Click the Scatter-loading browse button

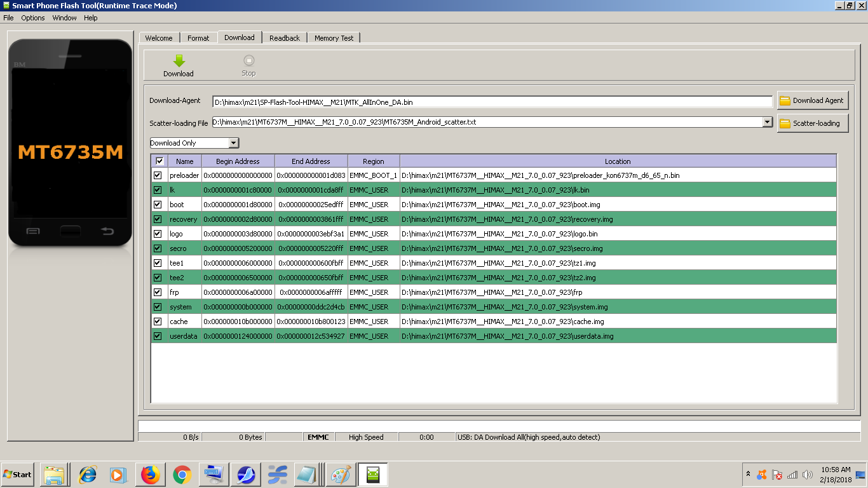click(812, 123)
